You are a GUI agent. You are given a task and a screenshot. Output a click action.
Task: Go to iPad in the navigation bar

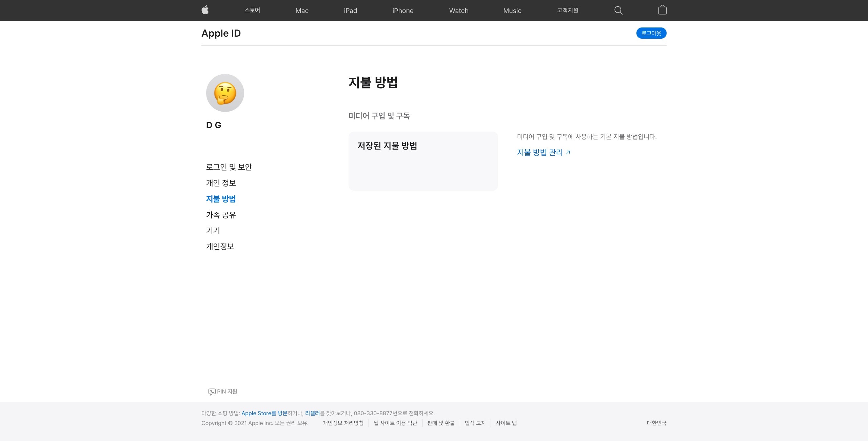pyautogui.click(x=350, y=11)
